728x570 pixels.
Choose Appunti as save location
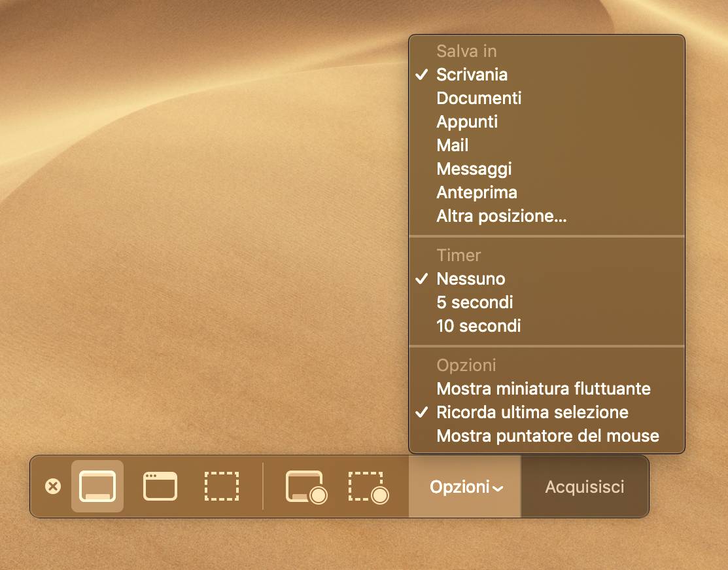click(x=546, y=122)
